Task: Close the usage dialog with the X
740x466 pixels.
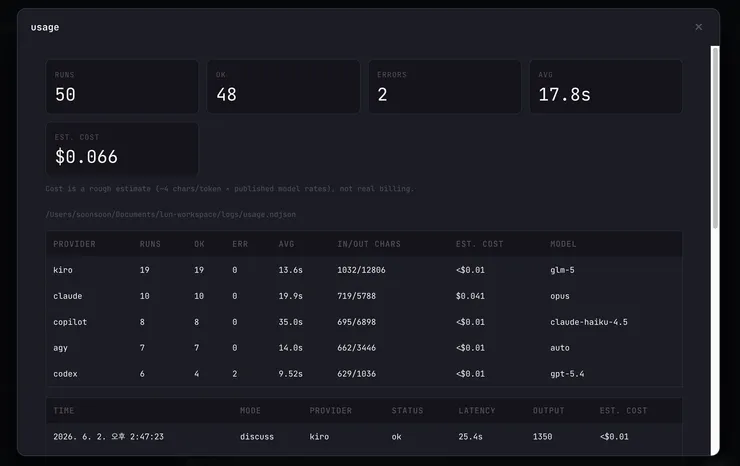Action: click(698, 27)
